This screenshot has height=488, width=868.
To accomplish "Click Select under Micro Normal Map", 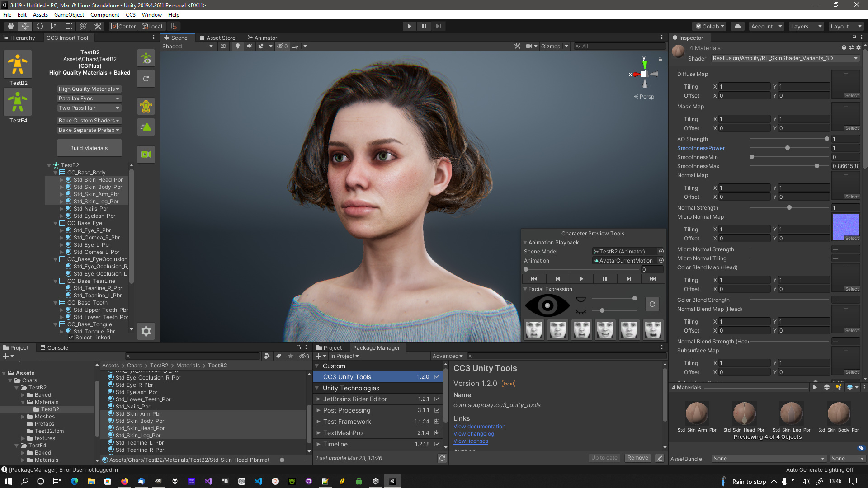I will coord(852,238).
